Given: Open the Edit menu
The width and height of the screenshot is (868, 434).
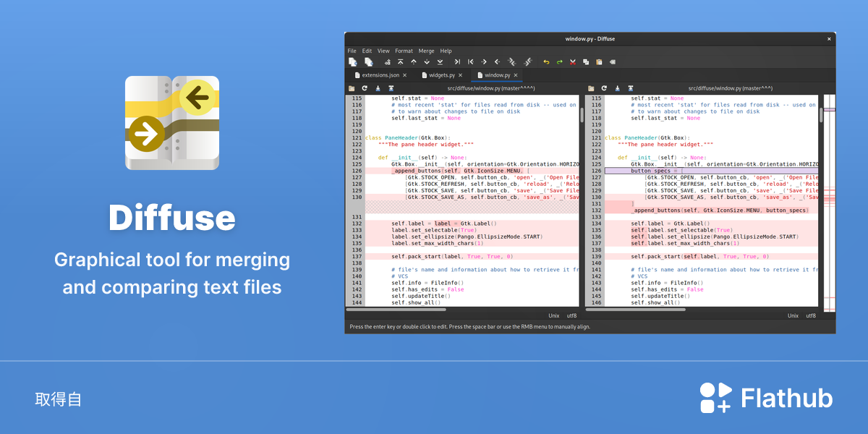Looking at the screenshot, I should click(367, 51).
